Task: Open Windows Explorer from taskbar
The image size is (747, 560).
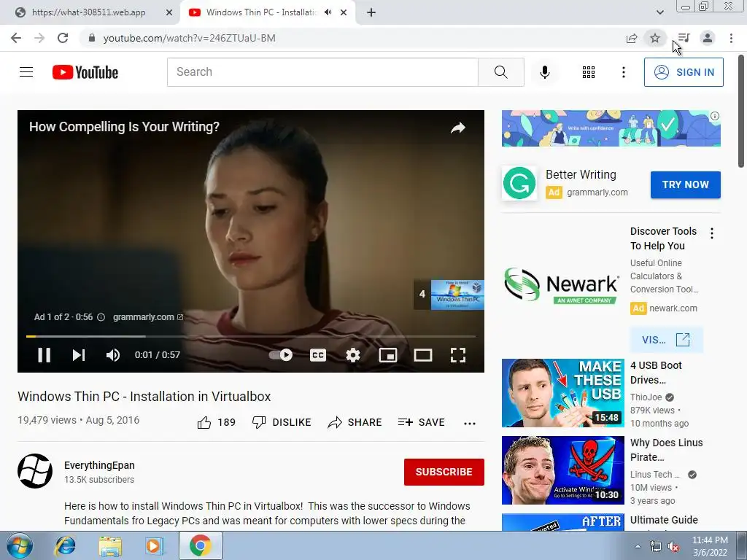Action: click(x=110, y=545)
